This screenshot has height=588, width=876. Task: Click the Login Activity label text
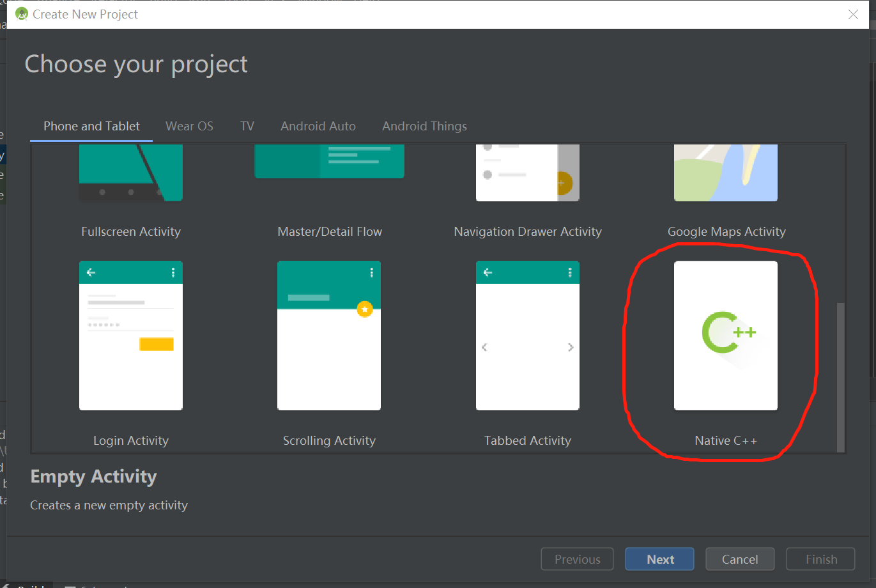(x=131, y=440)
